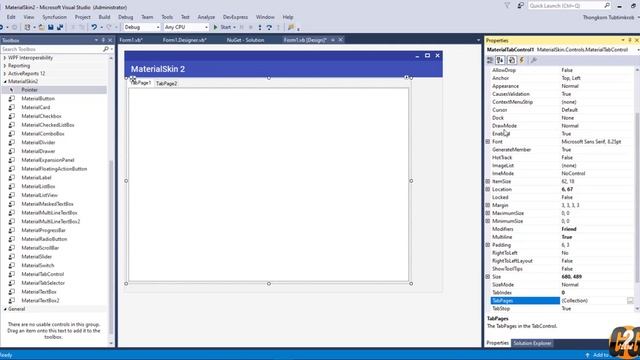The height and width of the screenshot is (360, 640).
Task: Pin the Toolbox panel with pushpin
Action: [x=103, y=40]
